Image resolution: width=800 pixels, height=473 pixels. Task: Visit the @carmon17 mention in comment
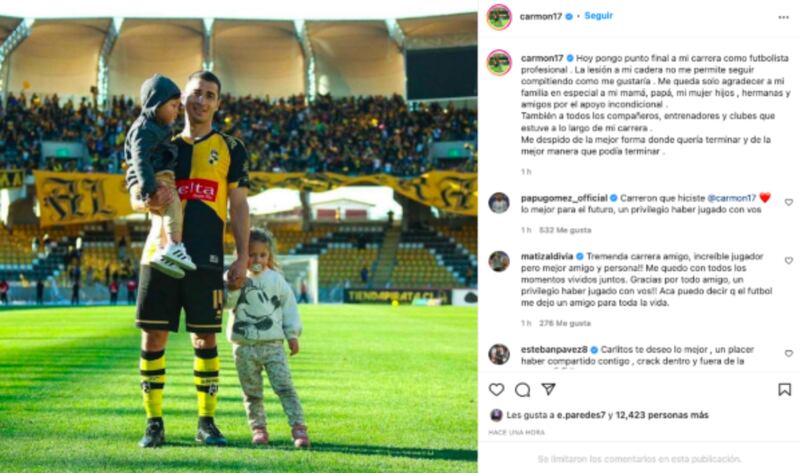pyautogui.click(x=731, y=198)
